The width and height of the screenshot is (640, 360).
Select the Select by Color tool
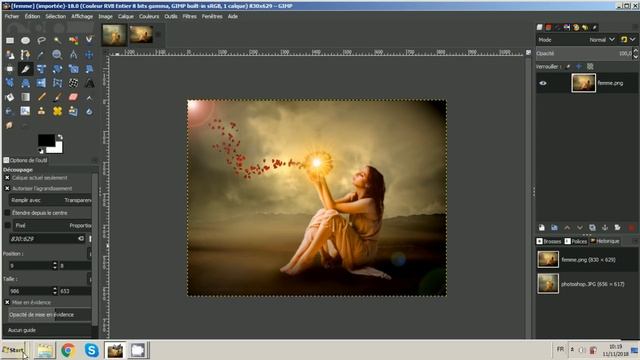73,40
